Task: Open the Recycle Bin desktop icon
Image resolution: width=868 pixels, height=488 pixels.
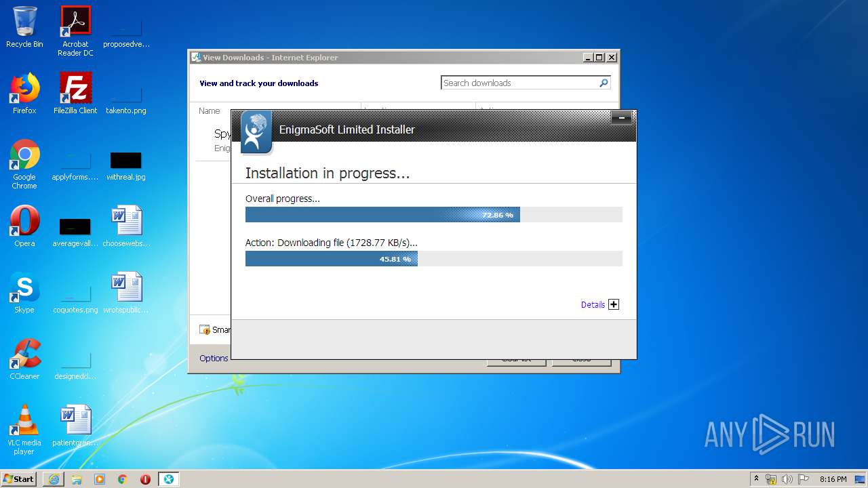Action: [24, 27]
